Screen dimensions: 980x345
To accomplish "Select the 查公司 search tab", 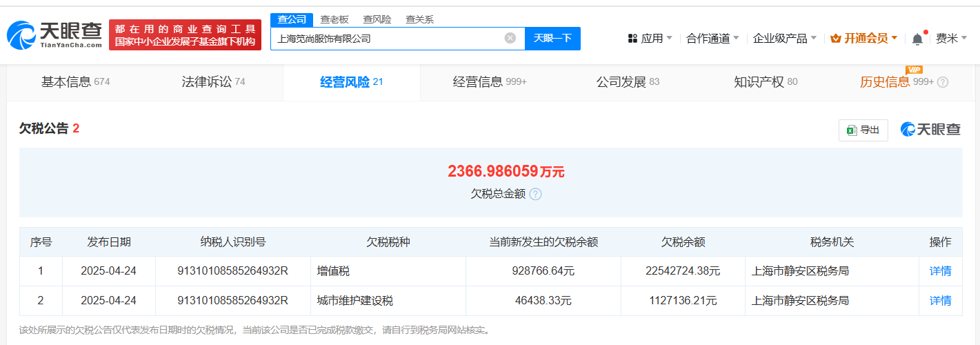I will coord(292,19).
